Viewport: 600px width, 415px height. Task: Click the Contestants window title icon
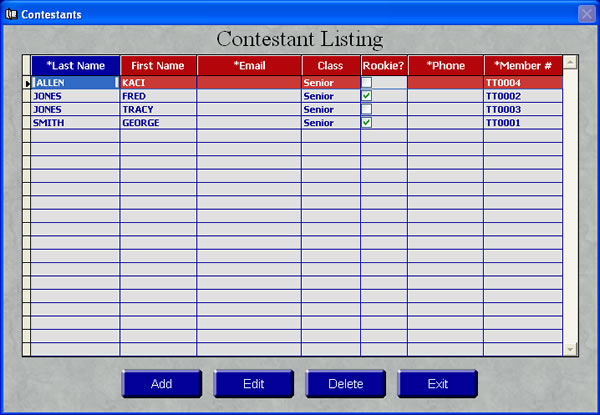coord(11,14)
